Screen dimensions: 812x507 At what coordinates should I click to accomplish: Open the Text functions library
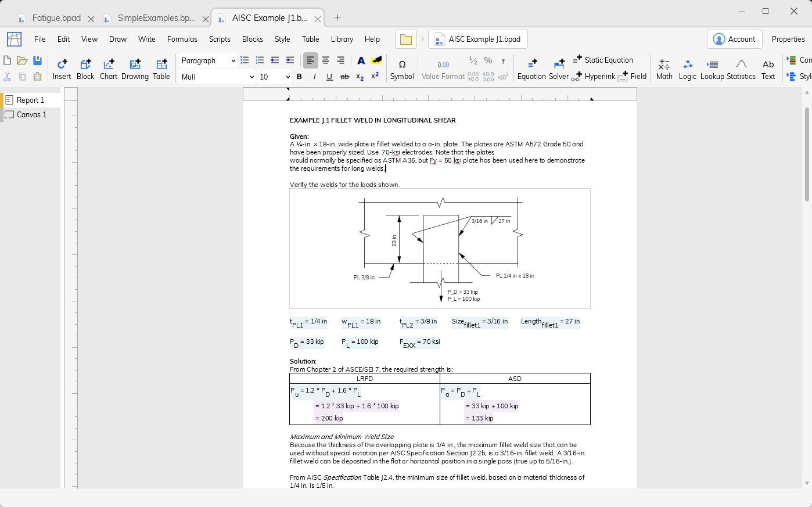[768, 69]
